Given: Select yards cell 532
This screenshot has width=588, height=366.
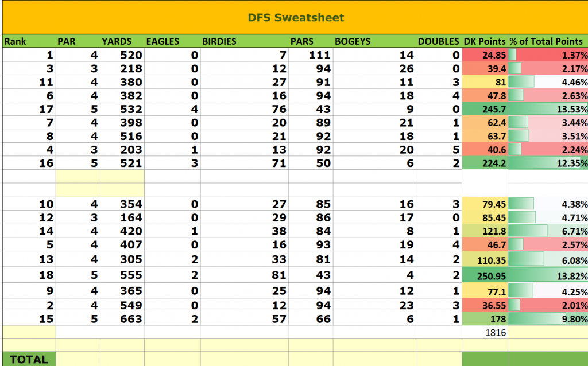Looking at the screenshot, I should pyautogui.click(x=122, y=109).
